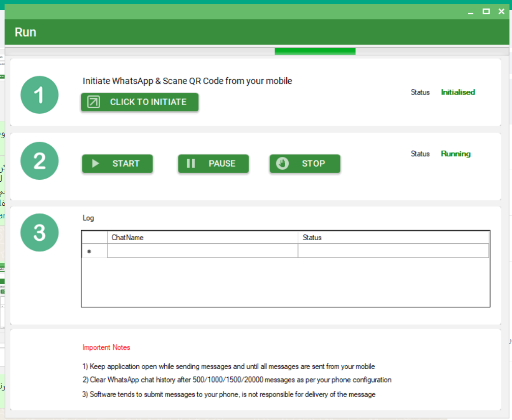Click the Importent Notes heading
This screenshot has height=420, width=512.
pos(106,347)
